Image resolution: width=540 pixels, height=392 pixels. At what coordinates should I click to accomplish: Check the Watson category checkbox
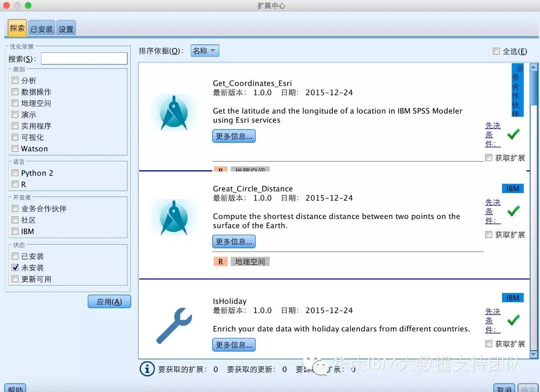coord(15,148)
